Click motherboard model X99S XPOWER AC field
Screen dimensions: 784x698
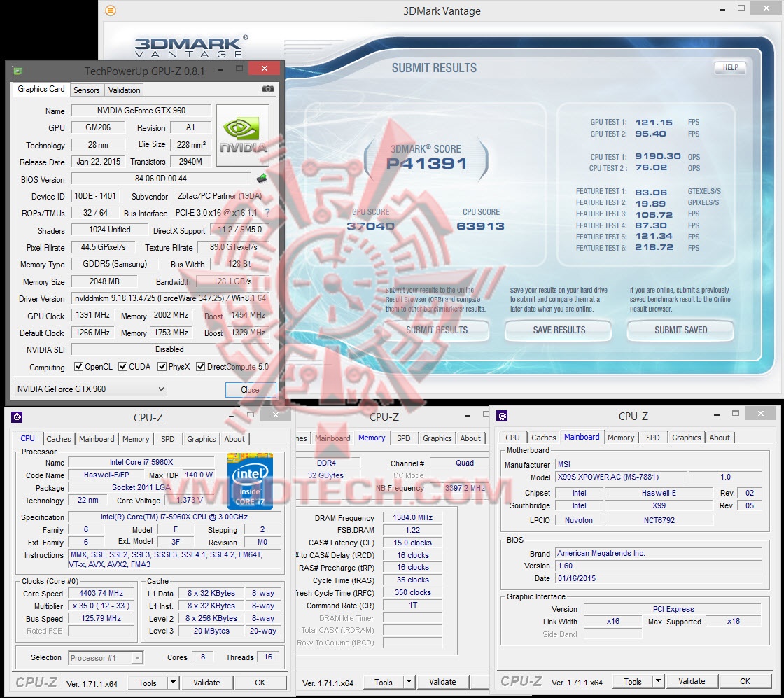pos(621,477)
